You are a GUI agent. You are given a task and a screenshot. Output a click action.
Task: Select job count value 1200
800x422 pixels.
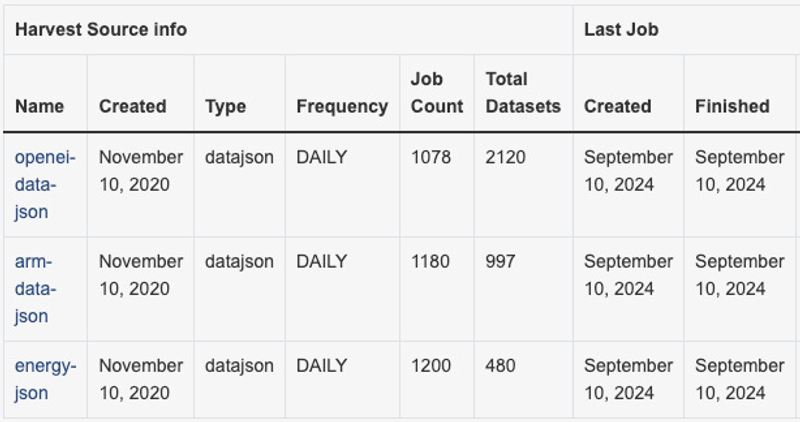pos(431,365)
